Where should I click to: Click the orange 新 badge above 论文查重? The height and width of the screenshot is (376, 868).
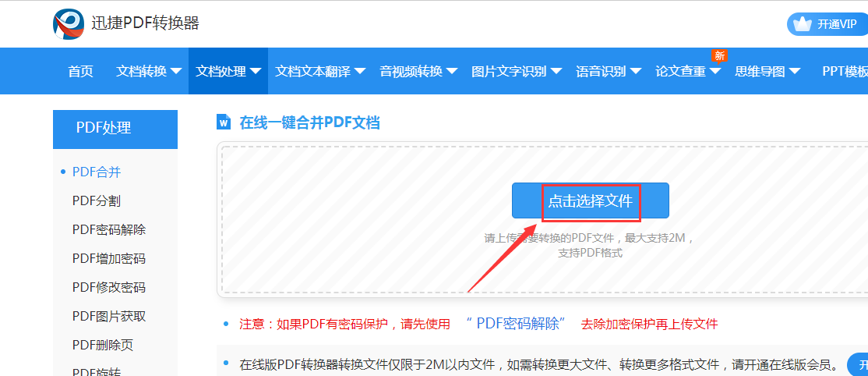[719, 56]
